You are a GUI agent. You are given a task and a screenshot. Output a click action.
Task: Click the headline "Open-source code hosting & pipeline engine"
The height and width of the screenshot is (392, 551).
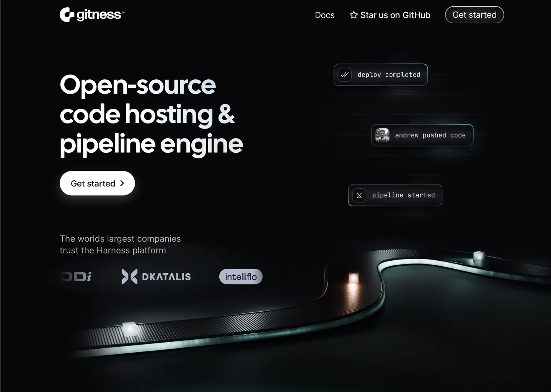[x=151, y=114]
